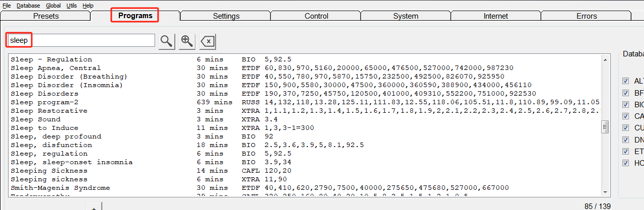Switch to the Presets tab
Screen dimensions: 644x210
click(x=46, y=16)
